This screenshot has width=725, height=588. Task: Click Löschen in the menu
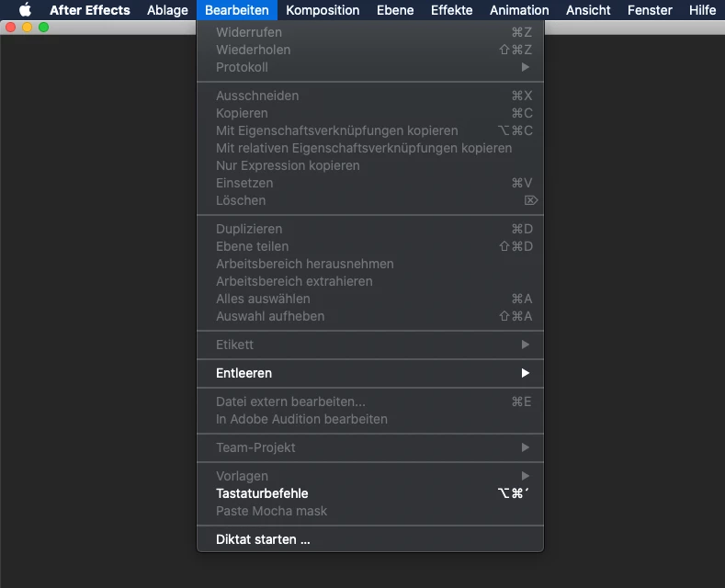(370, 200)
